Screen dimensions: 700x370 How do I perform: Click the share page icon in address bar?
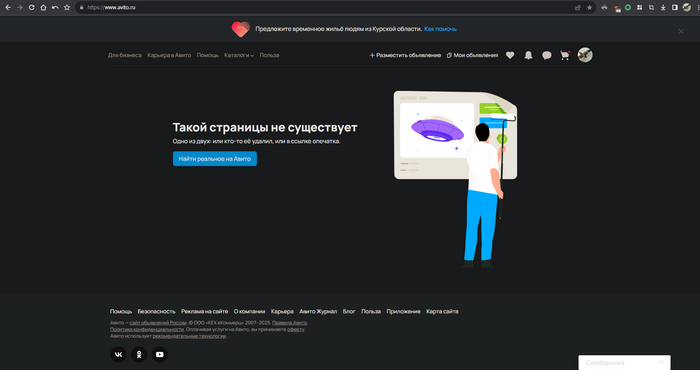[578, 8]
